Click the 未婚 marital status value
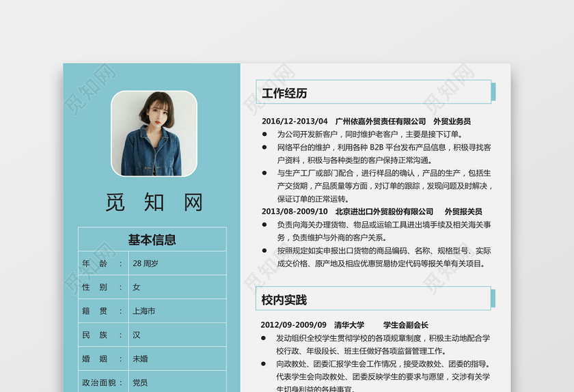Screen dimensions: 574x392 tap(140, 359)
